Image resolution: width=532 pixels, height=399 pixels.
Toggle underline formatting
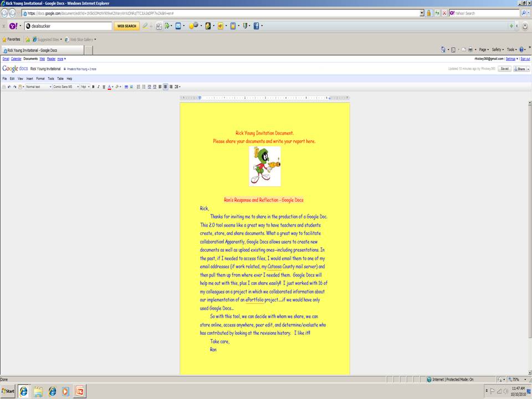(x=104, y=87)
